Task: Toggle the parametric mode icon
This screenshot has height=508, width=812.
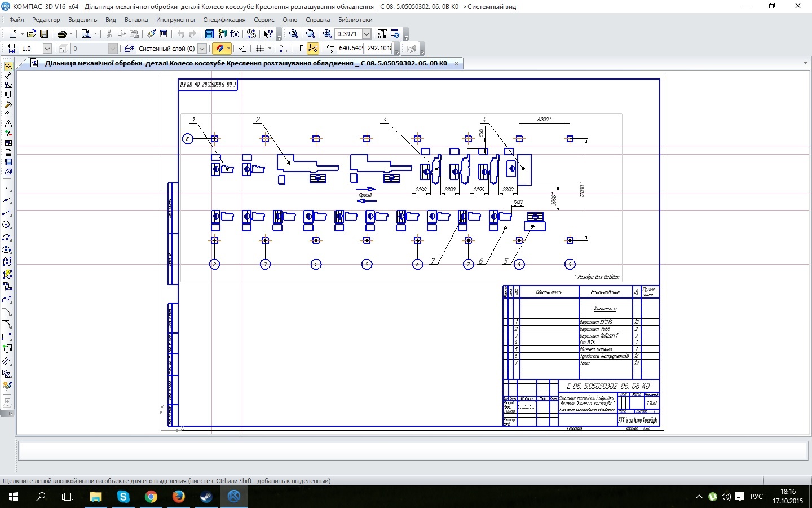Action: 241,49
